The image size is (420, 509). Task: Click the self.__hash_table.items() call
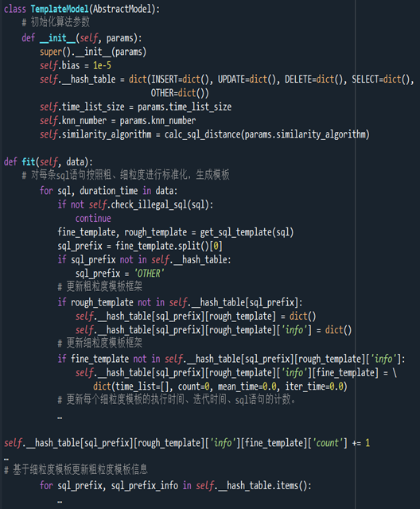(x=251, y=486)
